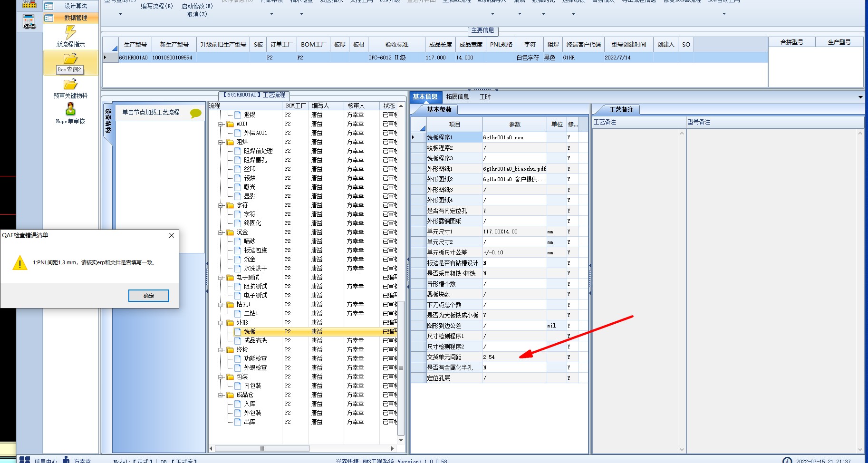Click the 外形图纸1 value 6g1hr001a0_biaozhu.pdf
This screenshot has width=868, height=463.
coord(514,169)
